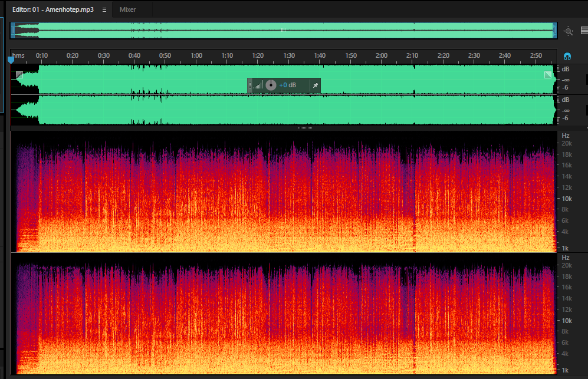Click the HUD volume bars icon
Screen dimensions: 588x379
pyautogui.click(x=258, y=85)
